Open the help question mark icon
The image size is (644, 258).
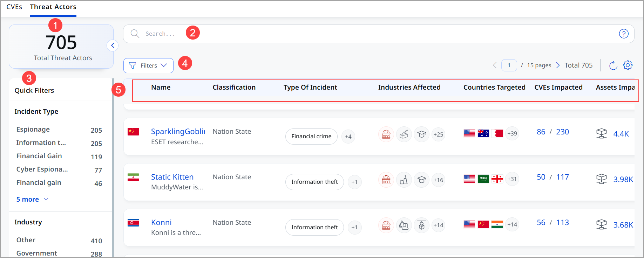[x=624, y=34]
